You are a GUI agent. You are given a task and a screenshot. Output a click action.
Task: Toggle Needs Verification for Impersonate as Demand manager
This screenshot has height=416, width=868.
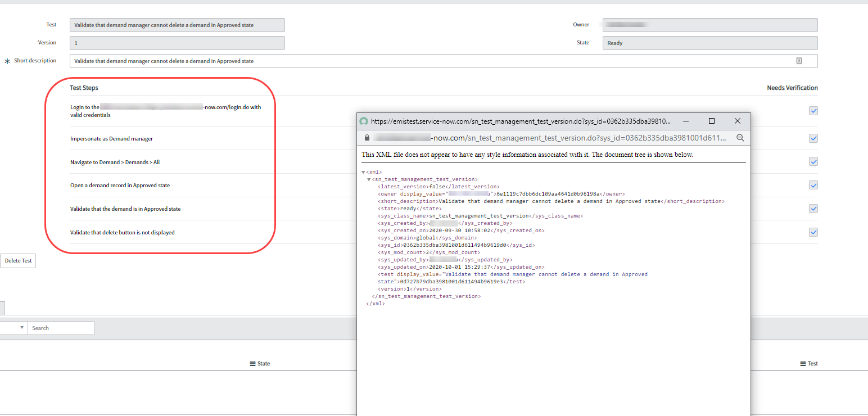pos(813,138)
